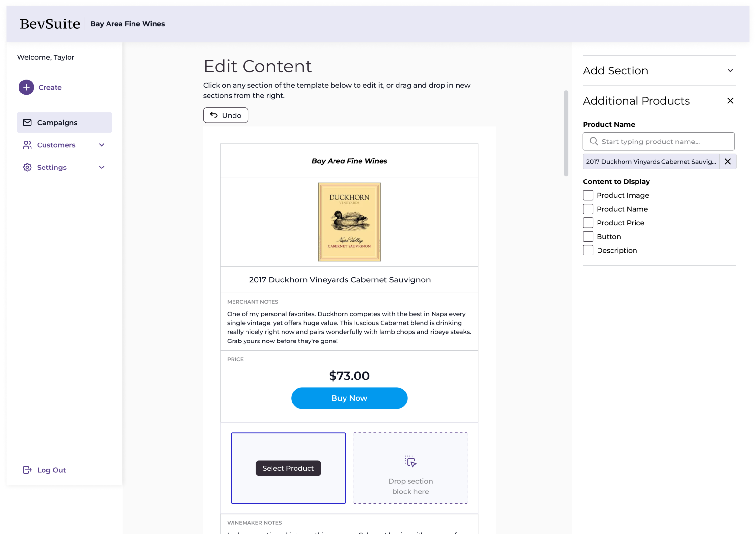Click the Create link

pyautogui.click(x=50, y=87)
